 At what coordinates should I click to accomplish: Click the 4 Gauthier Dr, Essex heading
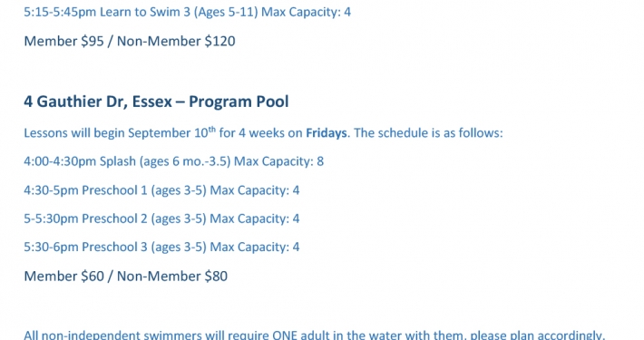(x=98, y=102)
